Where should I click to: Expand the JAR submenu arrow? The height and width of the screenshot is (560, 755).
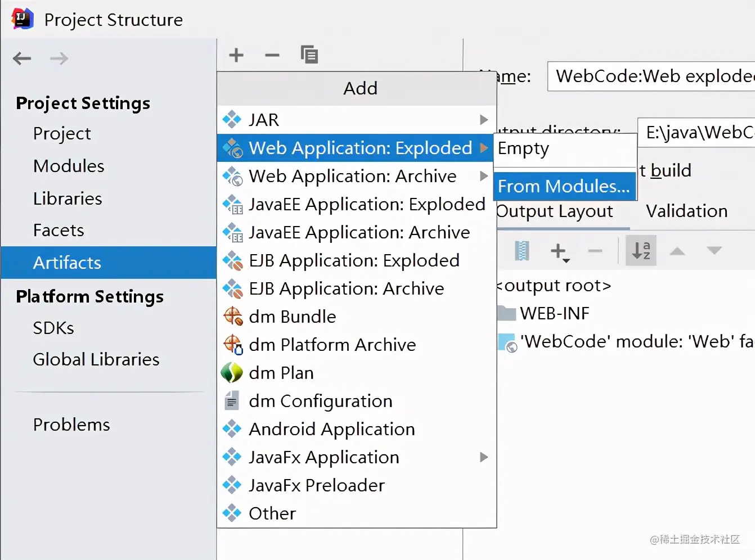(x=483, y=120)
